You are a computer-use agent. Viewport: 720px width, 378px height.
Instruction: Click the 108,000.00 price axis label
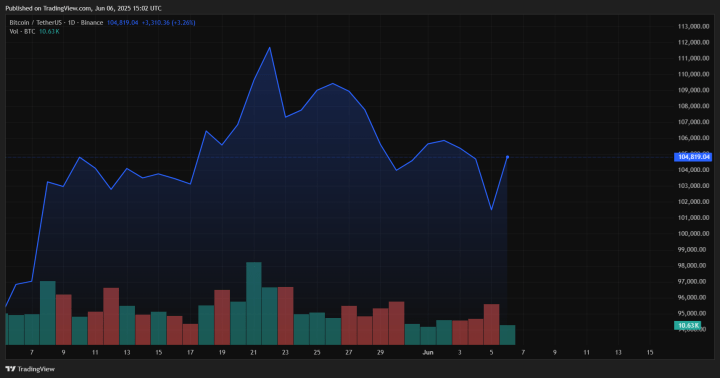coord(693,106)
